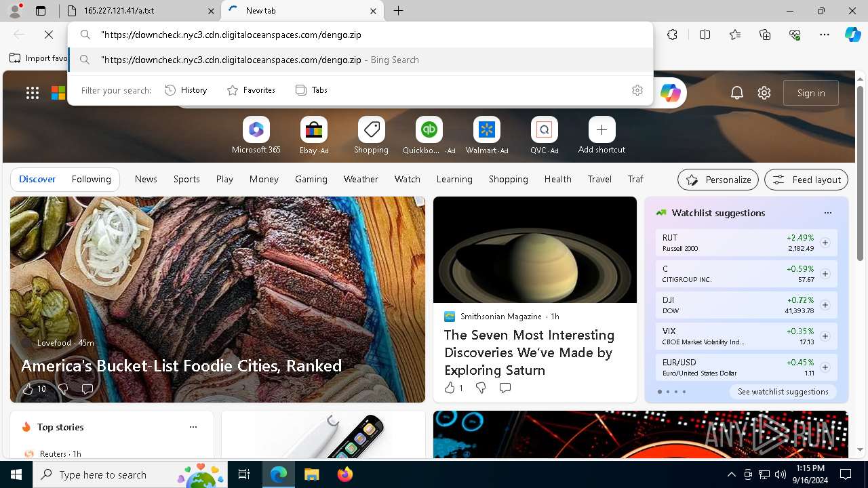868x488 pixels.
Task: Open Top stories more options menu
Action: click(x=193, y=427)
